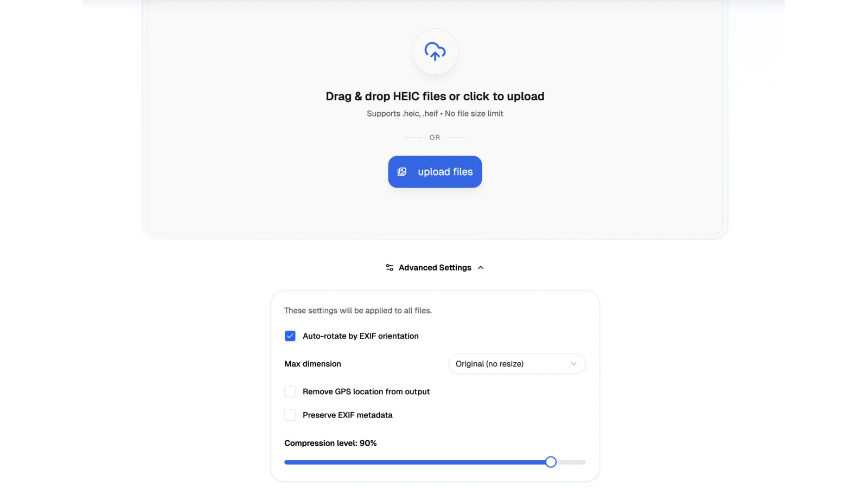Click the compression level slider handle
Viewport: 868px width, 488px height.
pos(551,462)
